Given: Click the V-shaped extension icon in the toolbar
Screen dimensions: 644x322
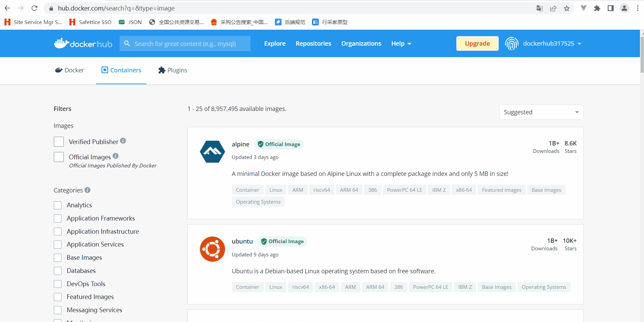Looking at the screenshot, I should point(583,8).
